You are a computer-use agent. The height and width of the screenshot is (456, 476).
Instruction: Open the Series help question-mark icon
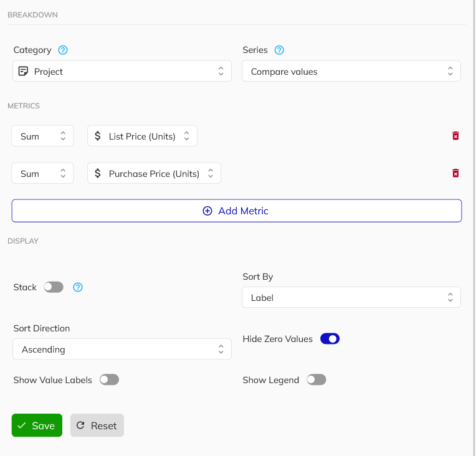coord(279,50)
